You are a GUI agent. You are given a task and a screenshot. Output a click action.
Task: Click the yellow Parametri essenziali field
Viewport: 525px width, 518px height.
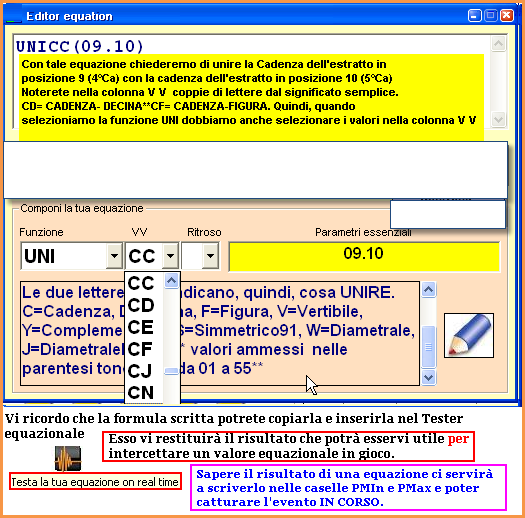364,256
